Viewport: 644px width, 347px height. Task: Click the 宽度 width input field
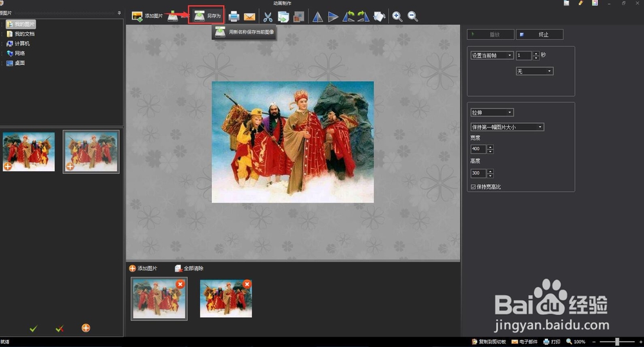[478, 149]
